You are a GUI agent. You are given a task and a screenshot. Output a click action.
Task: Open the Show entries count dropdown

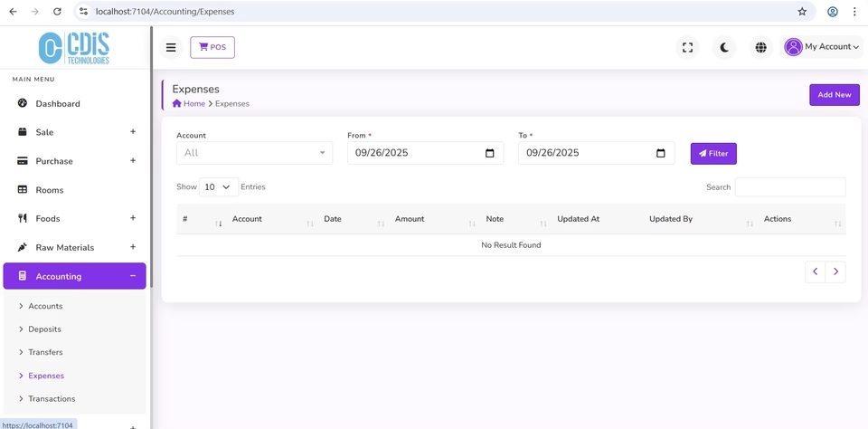[218, 187]
